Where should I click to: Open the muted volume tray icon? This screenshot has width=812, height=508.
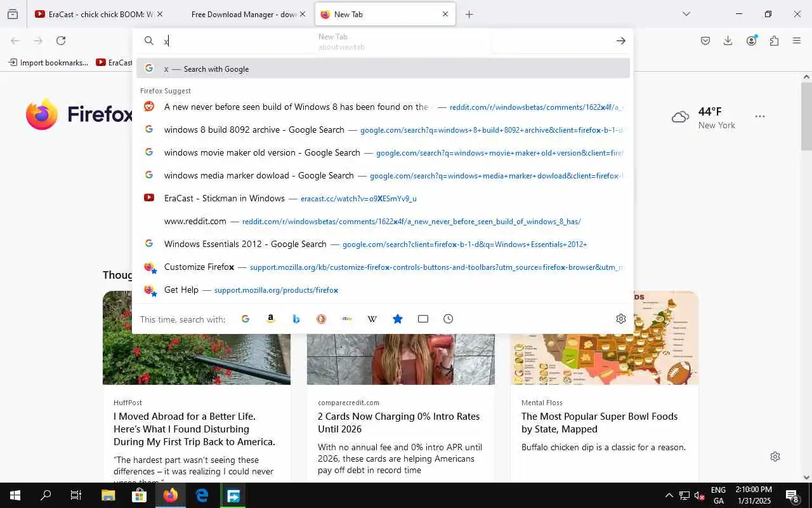[x=700, y=495]
